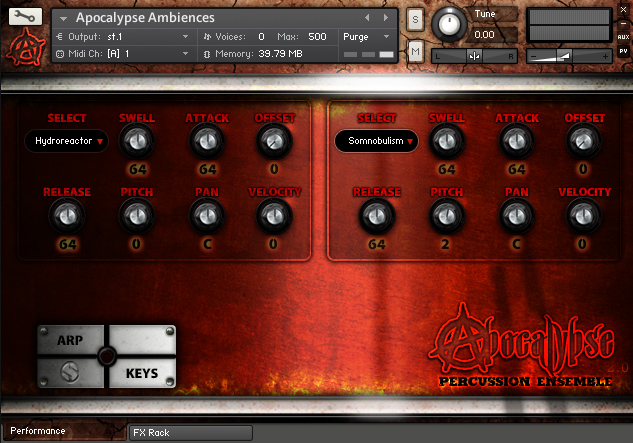This screenshot has width=633, height=443.
Task: Click the Voices count value 0
Action: [261, 37]
